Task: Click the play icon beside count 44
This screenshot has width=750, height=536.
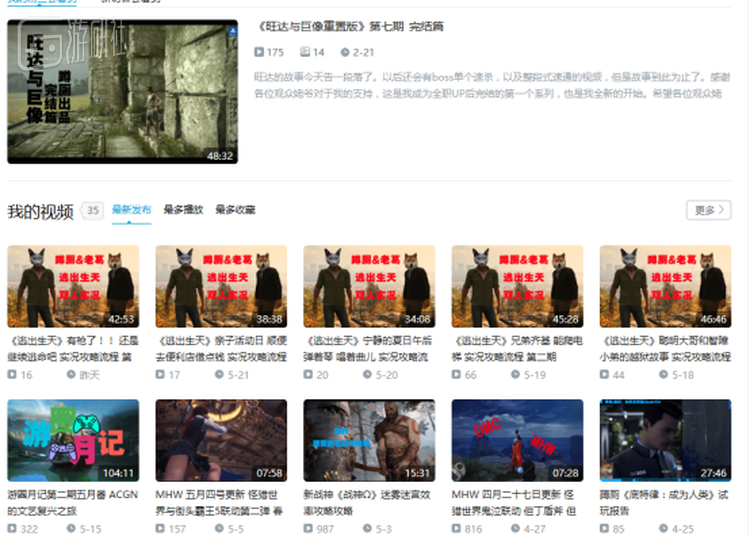Action: (x=604, y=374)
